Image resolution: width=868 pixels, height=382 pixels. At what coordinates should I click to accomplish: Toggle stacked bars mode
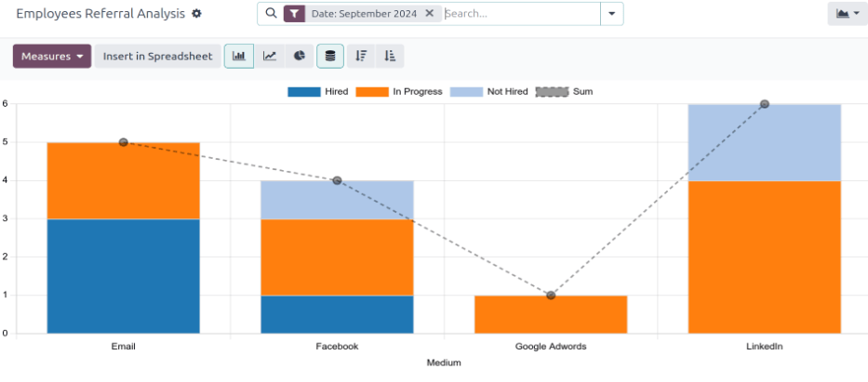point(330,56)
